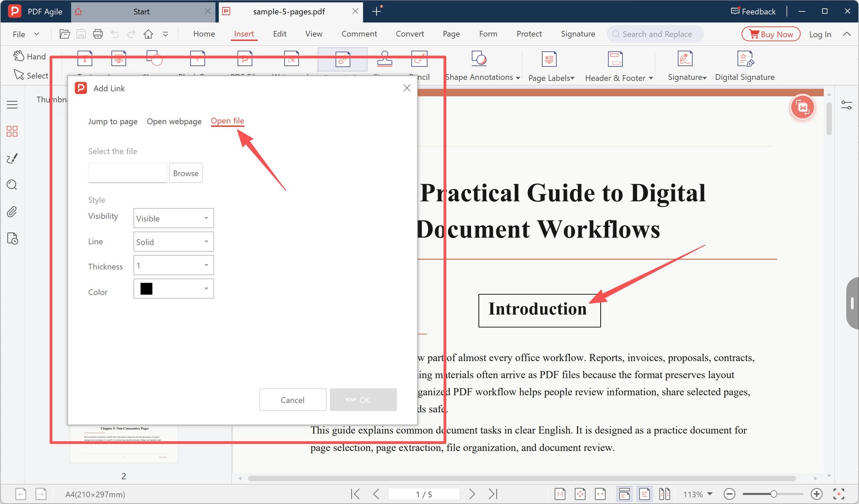Click the zoom out minus button

click(729, 494)
